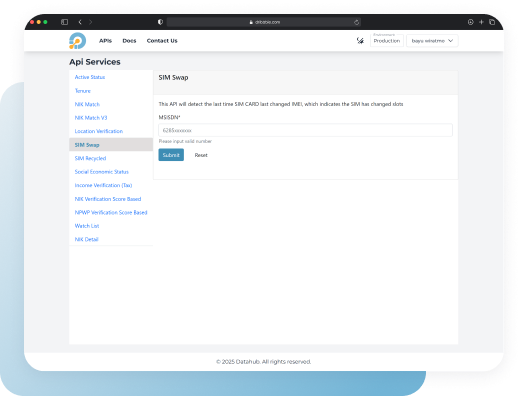Click the Submit button
The width and height of the screenshot is (522, 396).
[x=171, y=155]
